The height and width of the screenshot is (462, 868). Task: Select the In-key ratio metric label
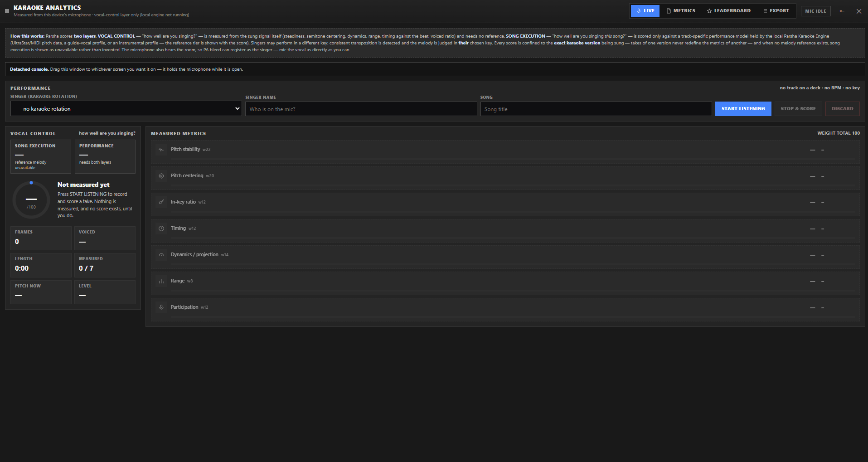click(x=183, y=202)
